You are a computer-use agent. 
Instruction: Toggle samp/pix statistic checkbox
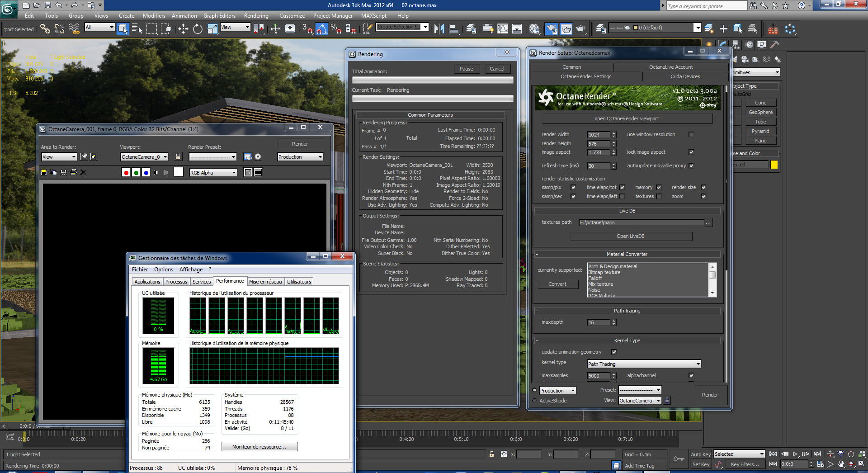pos(573,187)
